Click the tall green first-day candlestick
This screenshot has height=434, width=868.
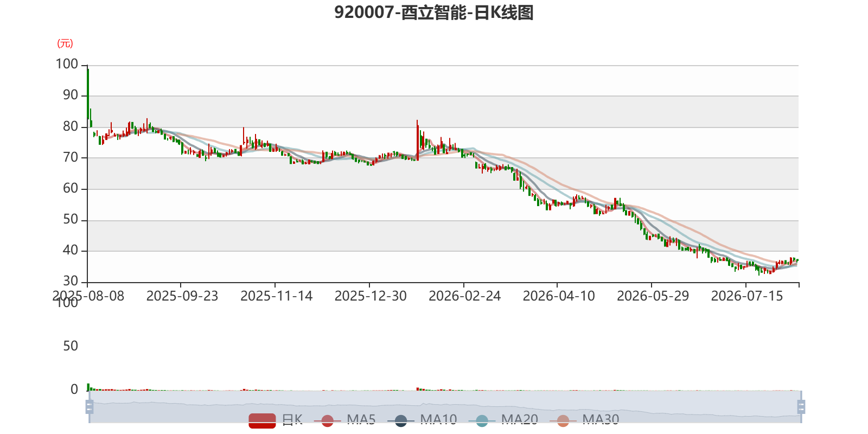[x=88, y=93]
